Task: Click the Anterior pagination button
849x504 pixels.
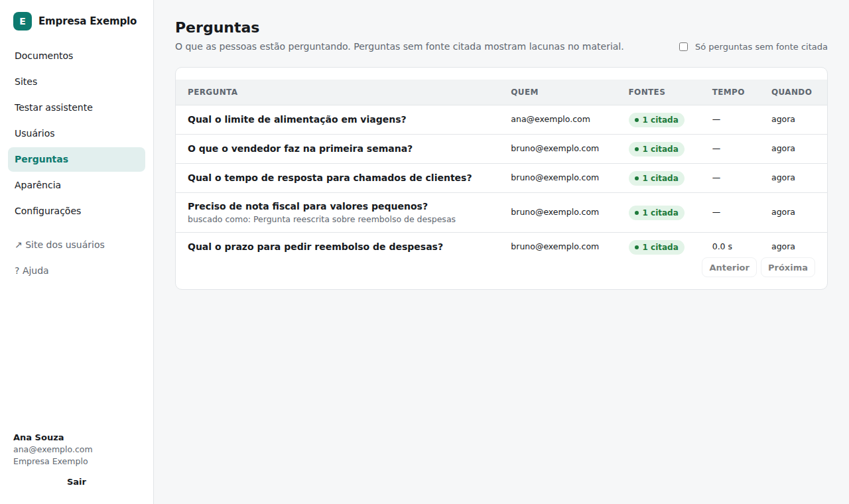Action: (x=729, y=267)
